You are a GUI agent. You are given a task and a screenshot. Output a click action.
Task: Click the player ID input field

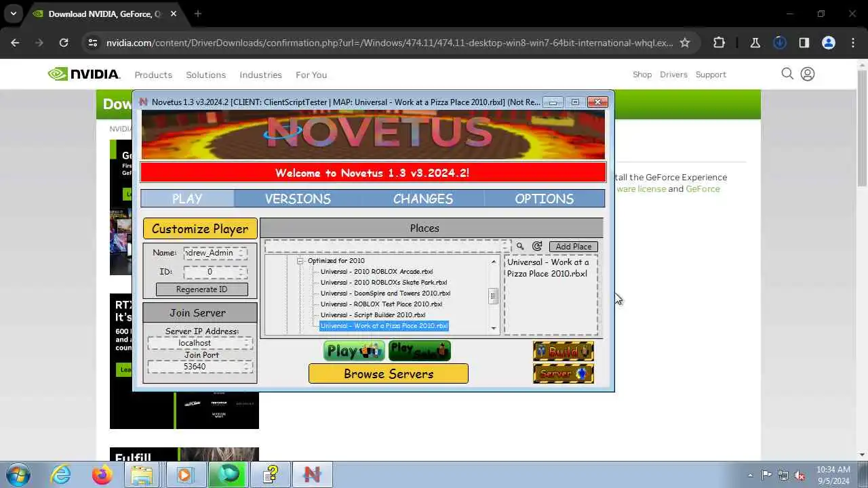tap(215, 272)
